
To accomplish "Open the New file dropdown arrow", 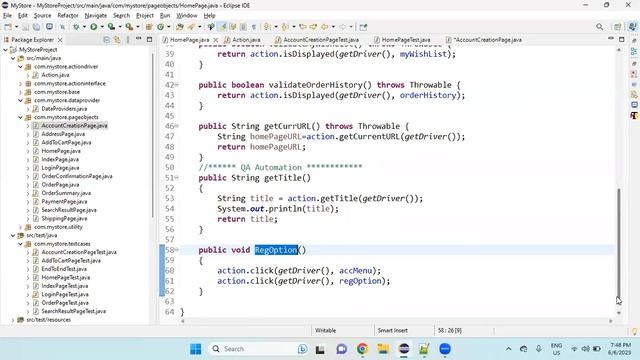I will (x=16, y=27).
